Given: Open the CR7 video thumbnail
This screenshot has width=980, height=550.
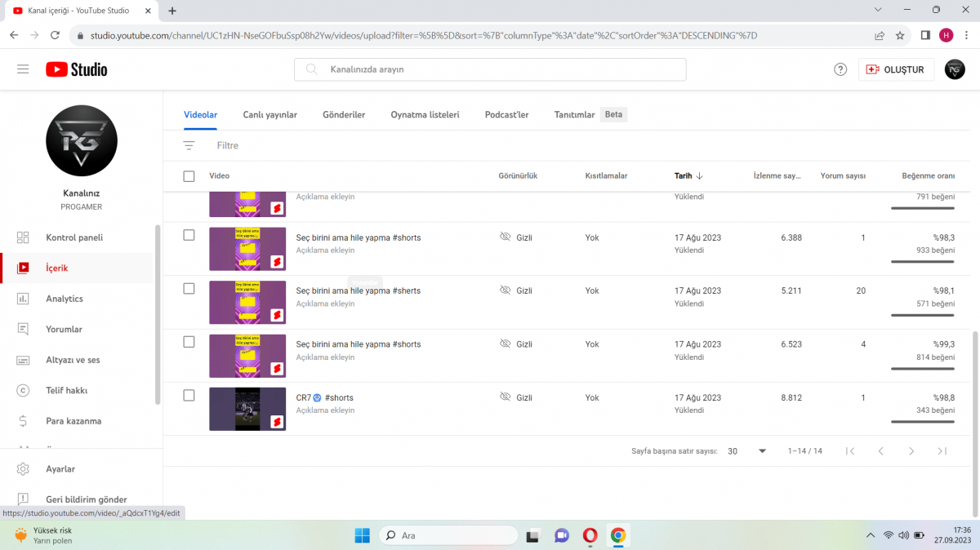Looking at the screenshot, I should click(247, 409).
